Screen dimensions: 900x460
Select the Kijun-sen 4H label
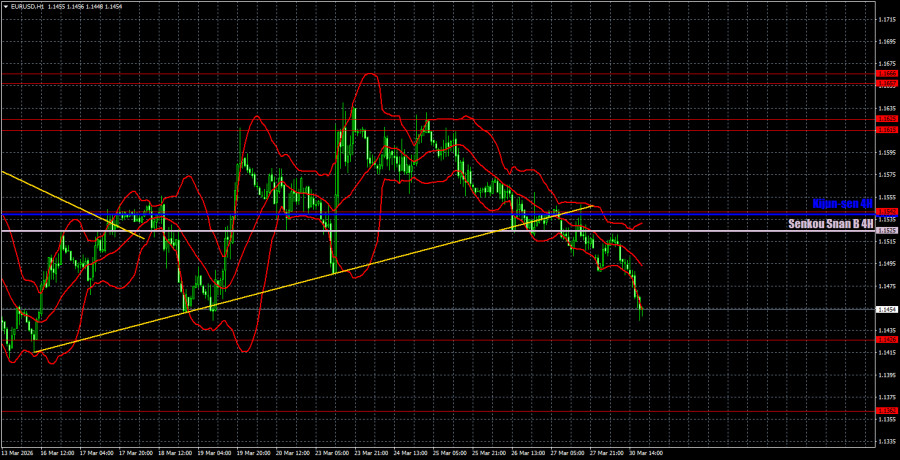coord(843,203)
